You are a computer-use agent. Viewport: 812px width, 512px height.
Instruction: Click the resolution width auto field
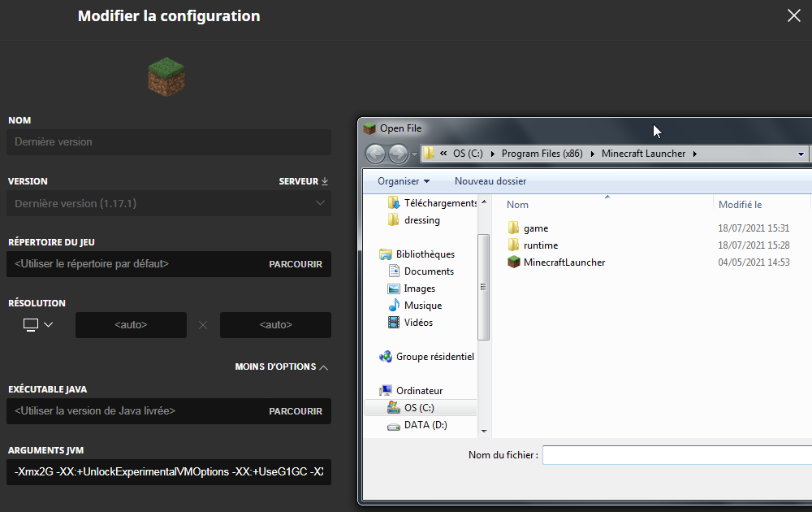pyautogui.click(x=131, y=325)
